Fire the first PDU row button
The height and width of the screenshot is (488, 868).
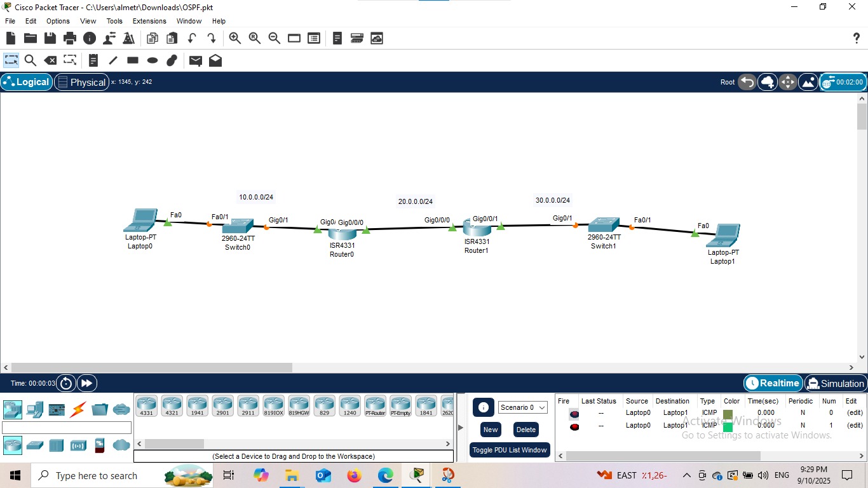pyautogui.click(x=574, y=414)
